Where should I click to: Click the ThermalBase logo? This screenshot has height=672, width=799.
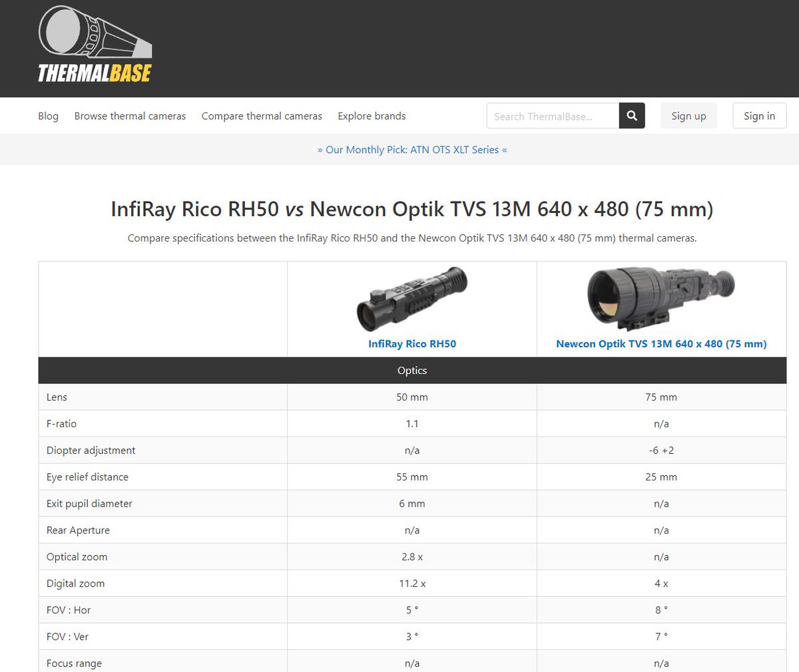coord(95,45)
